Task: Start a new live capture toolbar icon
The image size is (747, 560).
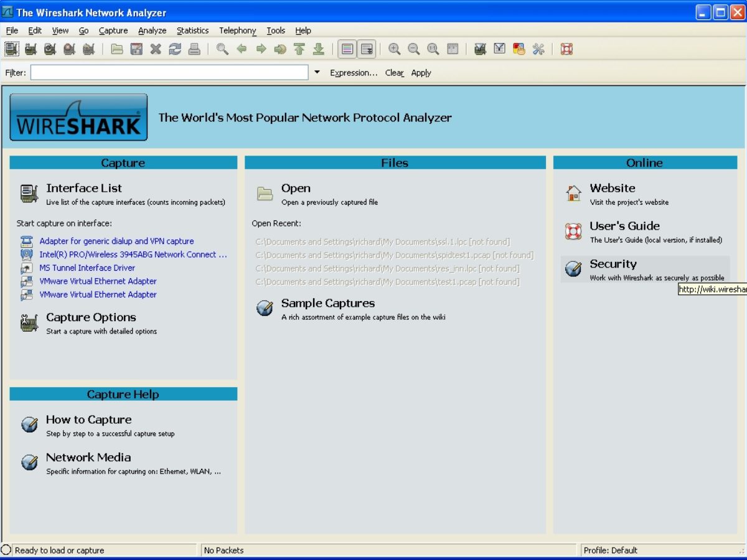Action: pos(50,49)
